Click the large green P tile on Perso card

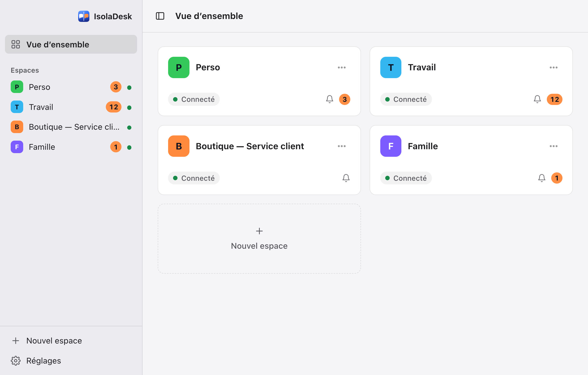coord(179,67)
